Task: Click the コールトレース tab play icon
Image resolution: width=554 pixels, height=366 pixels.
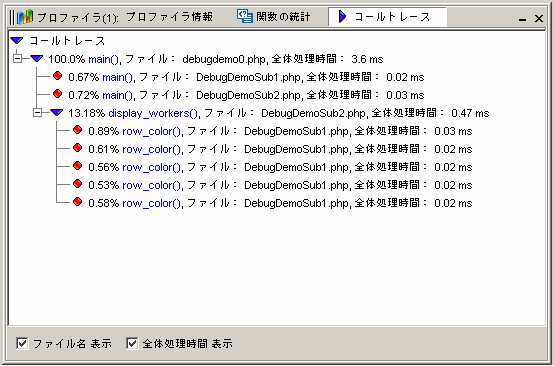Action: pyautogui.click(x=342, y=16)
